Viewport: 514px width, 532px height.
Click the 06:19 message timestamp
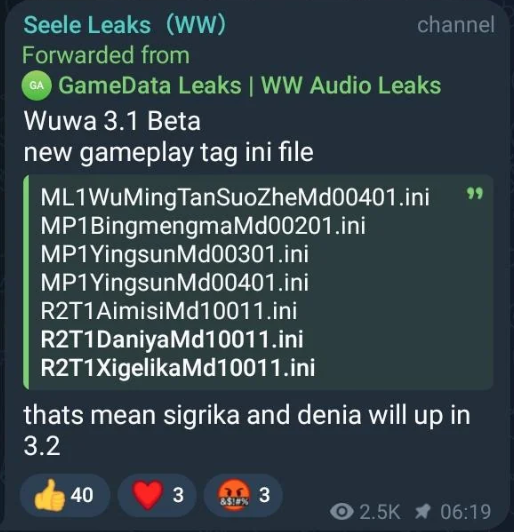(x=466, y=512)
